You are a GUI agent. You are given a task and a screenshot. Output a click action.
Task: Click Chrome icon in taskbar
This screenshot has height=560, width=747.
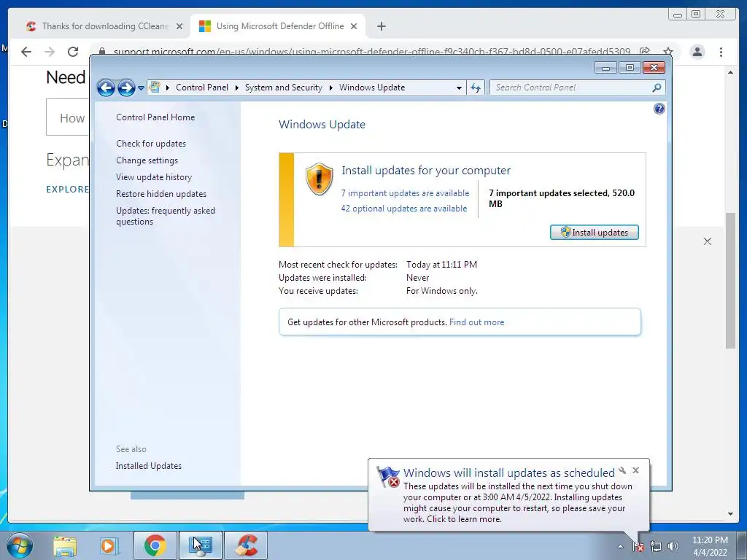[155, 545]
